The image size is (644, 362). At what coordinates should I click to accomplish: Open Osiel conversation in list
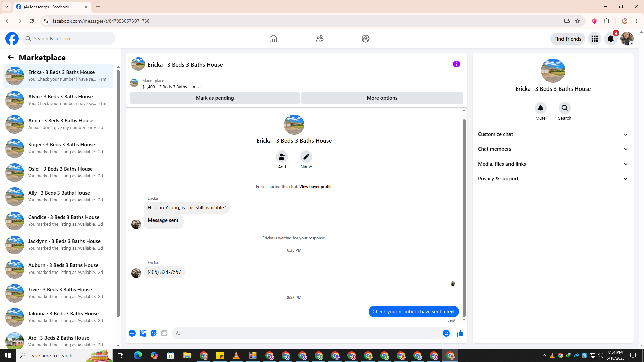coord(58,172)
